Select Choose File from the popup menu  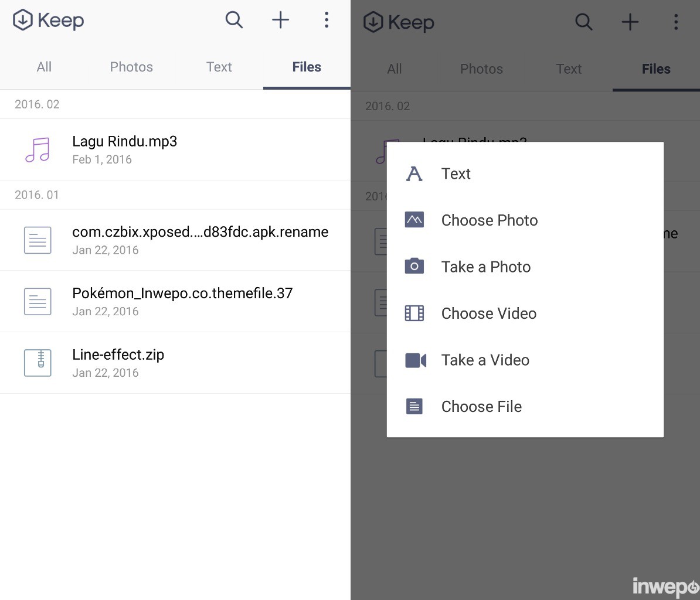482,406
